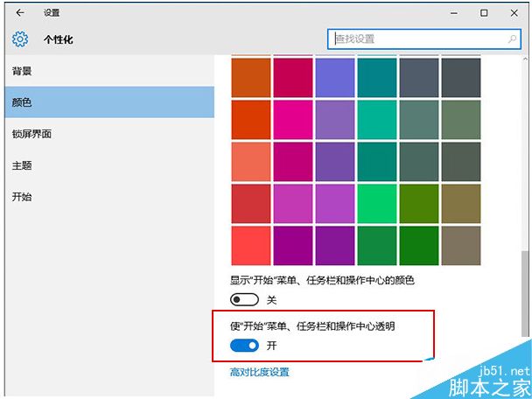The height and width of the screenshot is (399, 532).
Task: Pick the dark violet swatch, bottom row third
Action: click(335, 246)
